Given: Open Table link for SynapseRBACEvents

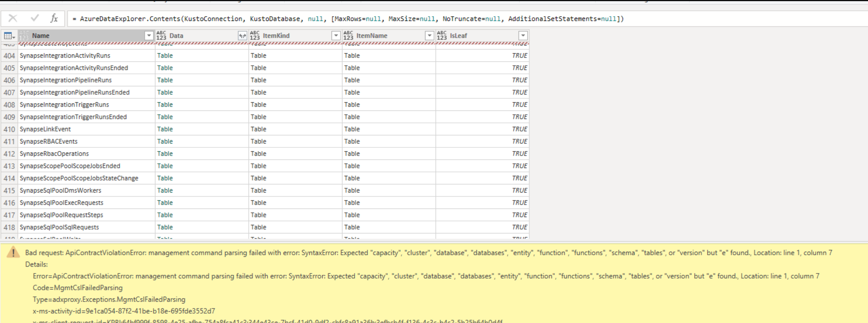Looking at the screenshot, I should (x=165, y=141).
